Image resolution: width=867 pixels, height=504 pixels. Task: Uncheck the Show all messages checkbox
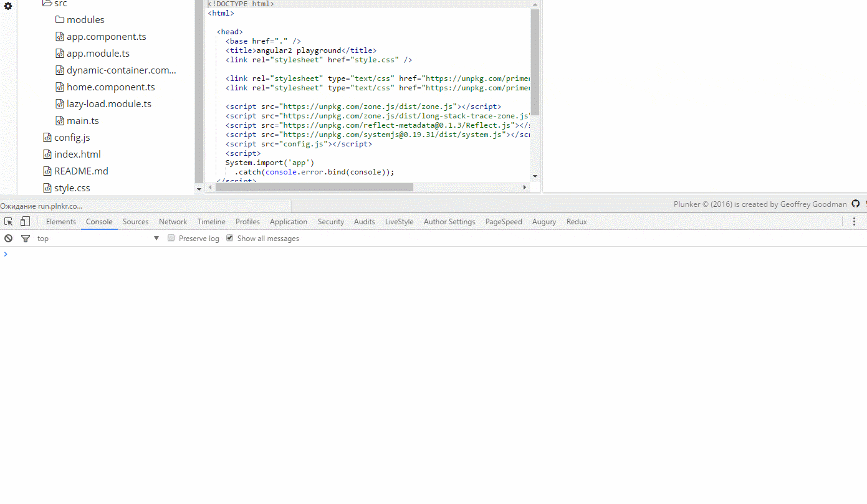230,238
